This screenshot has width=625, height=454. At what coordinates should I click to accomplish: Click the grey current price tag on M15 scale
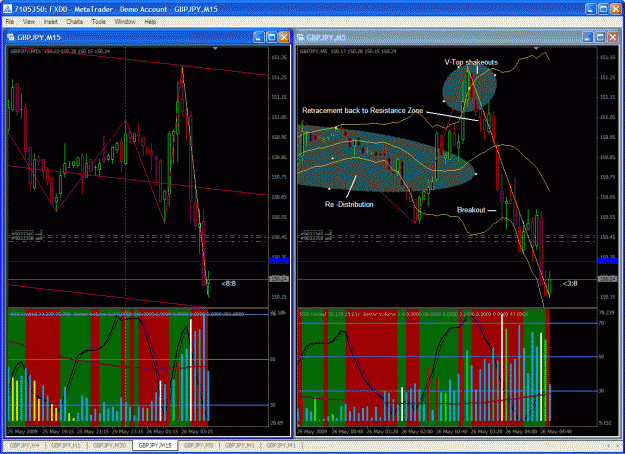279,279
